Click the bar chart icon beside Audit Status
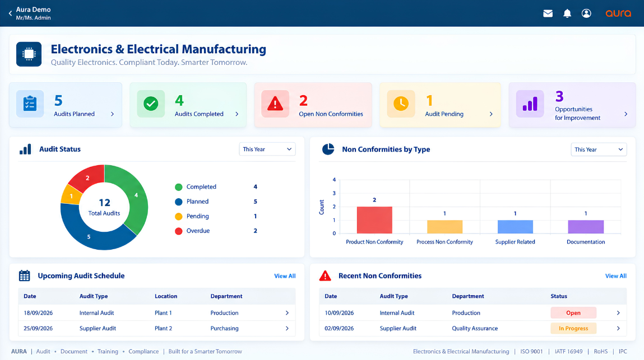 [x=25, y=149]
